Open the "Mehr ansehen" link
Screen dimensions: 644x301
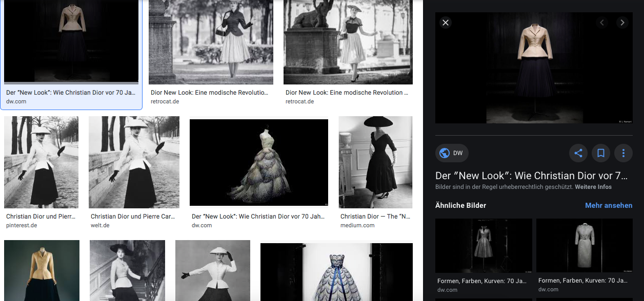[609, 205]
